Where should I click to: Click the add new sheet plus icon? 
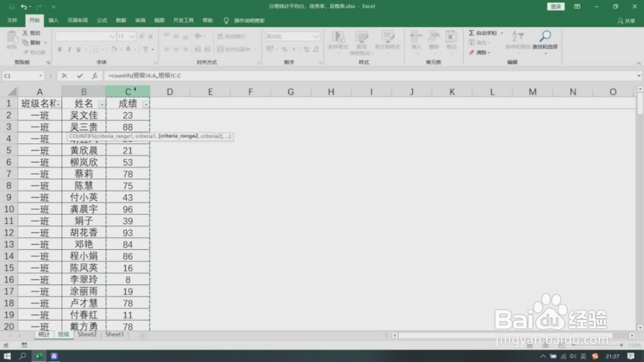coord(143,335)
